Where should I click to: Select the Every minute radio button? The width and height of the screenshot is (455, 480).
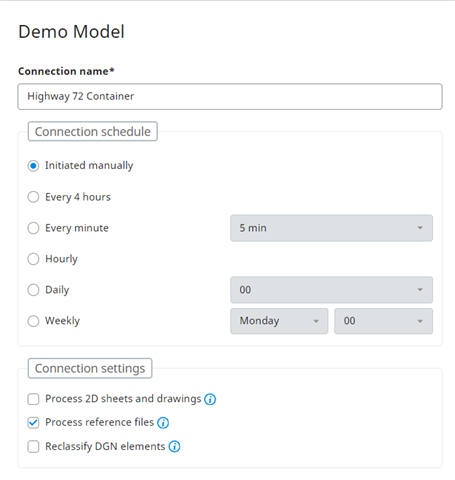[x=33, y=228]
